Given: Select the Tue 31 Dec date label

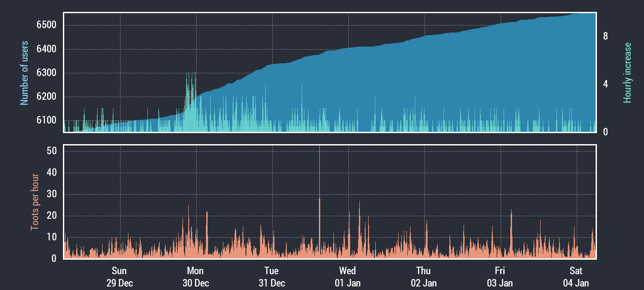Looking at the screenshot, I should click(271, 277).
